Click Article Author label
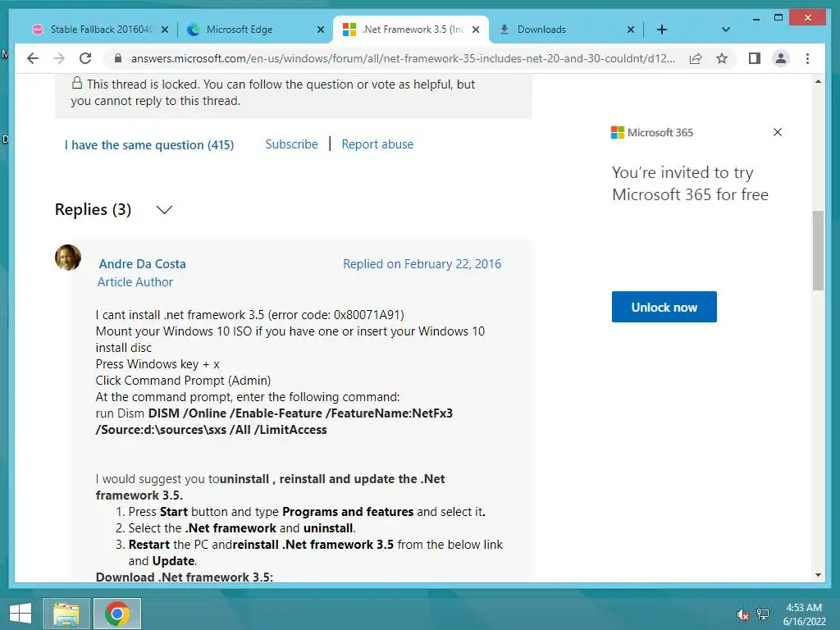This screenshot has width=840, height=630. click(135, 282)
